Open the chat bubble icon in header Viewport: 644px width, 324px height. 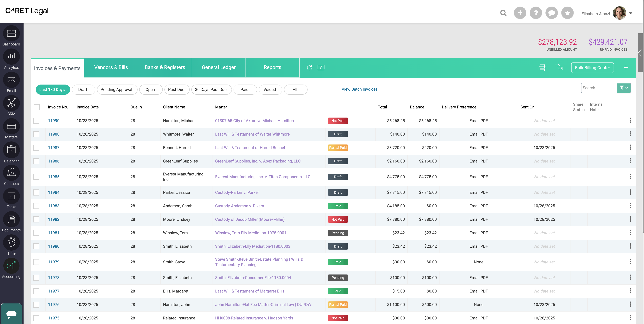552,13
